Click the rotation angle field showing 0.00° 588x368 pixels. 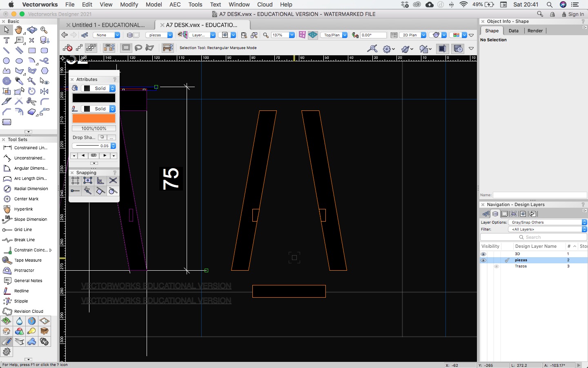(x=373, y=35)
